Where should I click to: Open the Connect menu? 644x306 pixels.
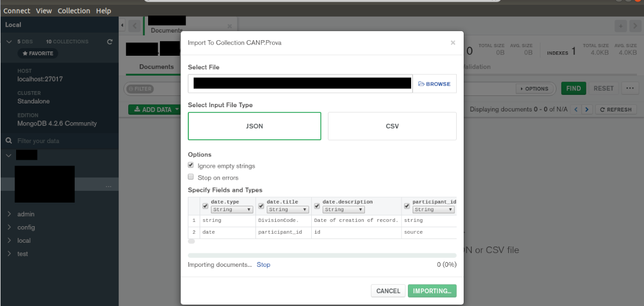[x=17, y=11]
